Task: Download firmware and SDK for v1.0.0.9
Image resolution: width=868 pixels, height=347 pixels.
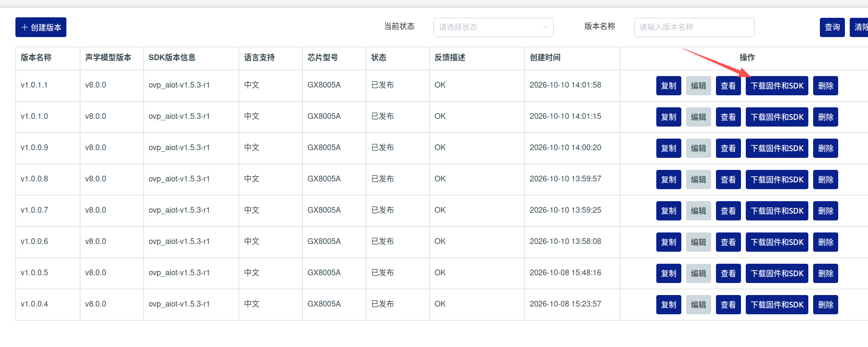Action: click(777, 148)
